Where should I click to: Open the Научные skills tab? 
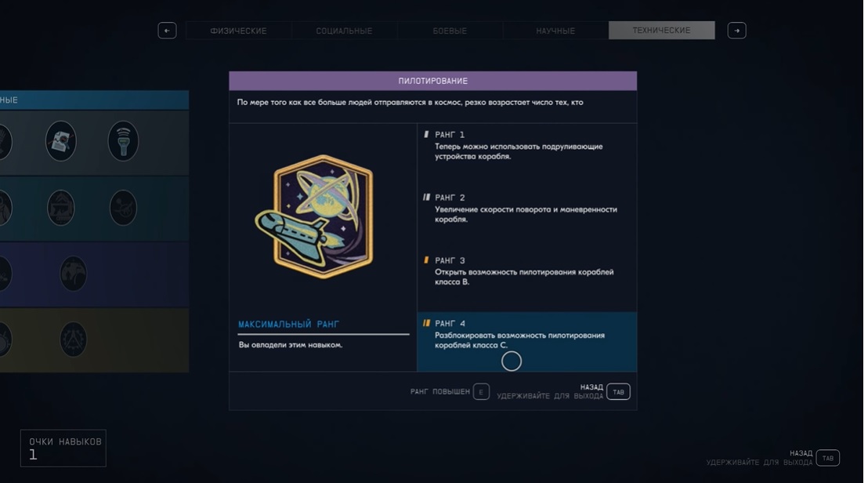555,31
